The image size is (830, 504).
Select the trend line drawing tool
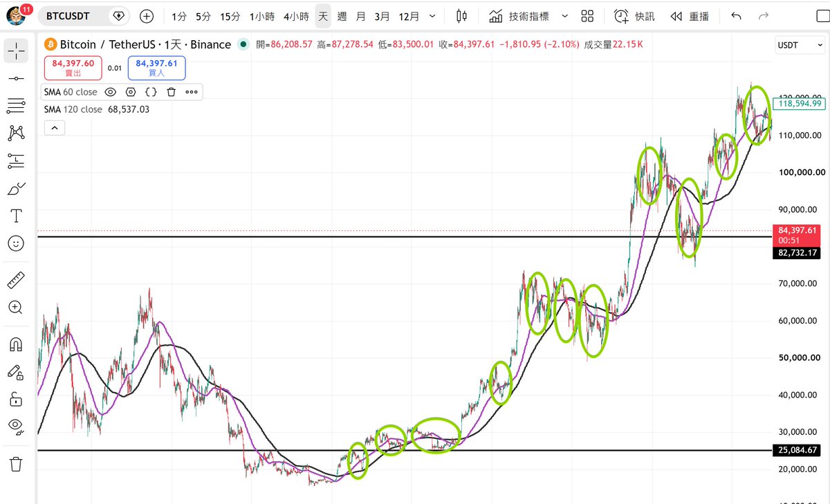16,79
